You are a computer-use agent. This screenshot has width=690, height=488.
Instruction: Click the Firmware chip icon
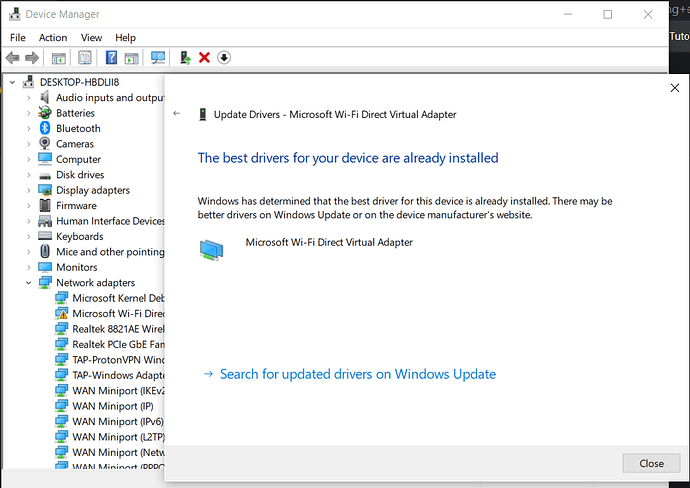(x=44, y=205)
